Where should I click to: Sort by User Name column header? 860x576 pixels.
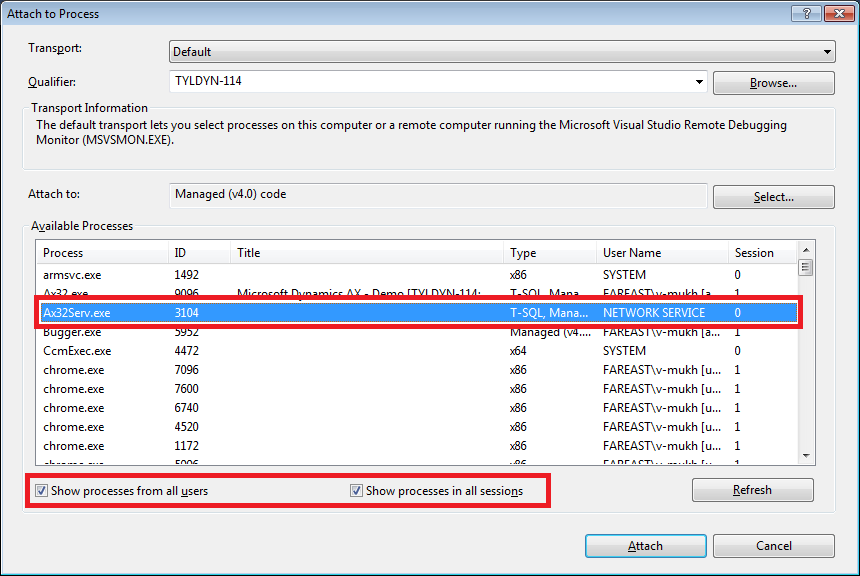point(661,253)
